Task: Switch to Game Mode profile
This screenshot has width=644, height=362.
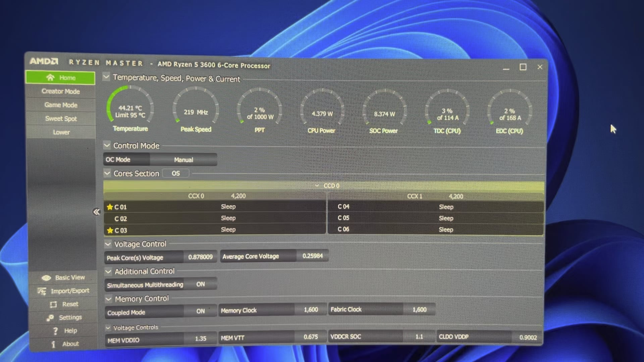Action: [61, 105]
